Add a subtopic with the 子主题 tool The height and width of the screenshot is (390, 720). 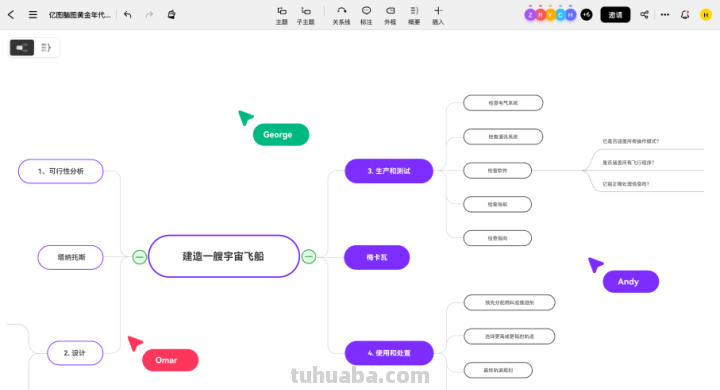pos(305,16)
